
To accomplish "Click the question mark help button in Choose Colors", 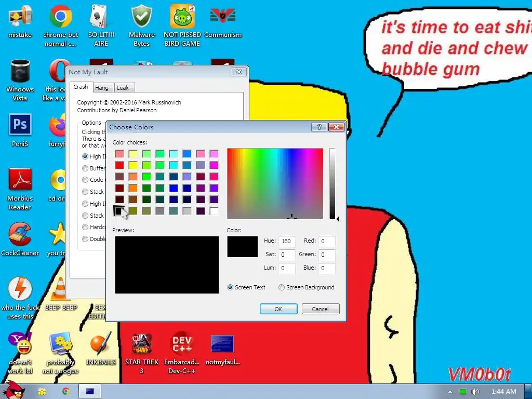I will [319, 127].
